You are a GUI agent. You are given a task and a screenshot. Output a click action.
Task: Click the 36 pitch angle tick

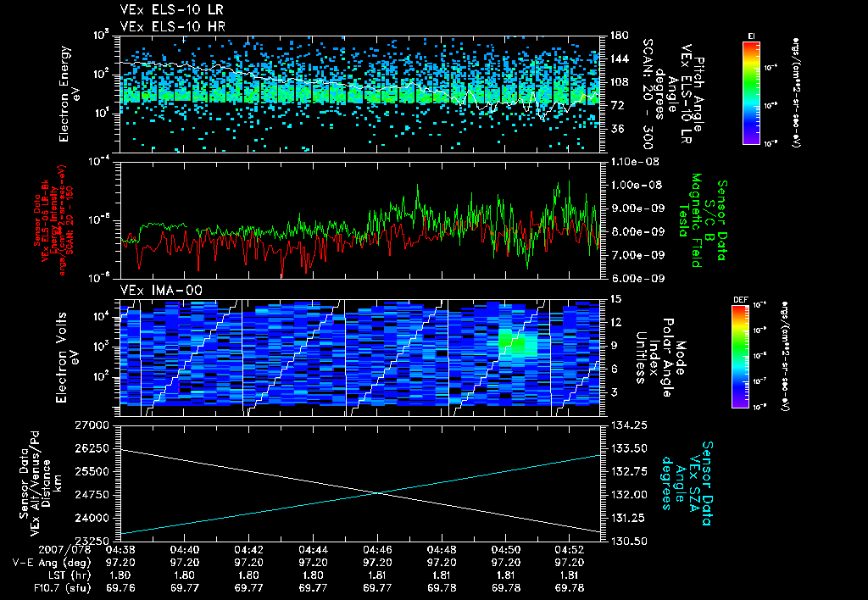616,129
